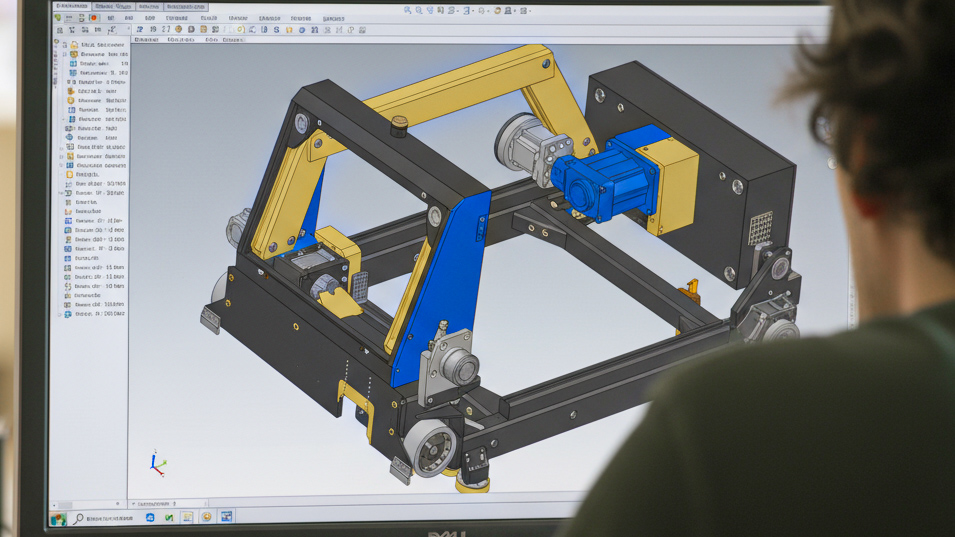Select the vent grille on the black enclosure
955x537 pixels.
[x=760, y=228]
